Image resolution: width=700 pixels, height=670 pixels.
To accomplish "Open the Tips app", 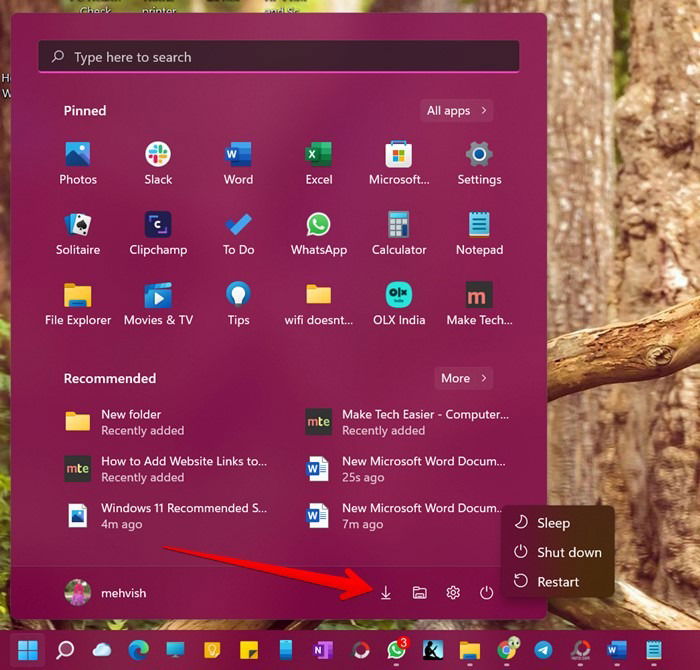I will (238, 304).
